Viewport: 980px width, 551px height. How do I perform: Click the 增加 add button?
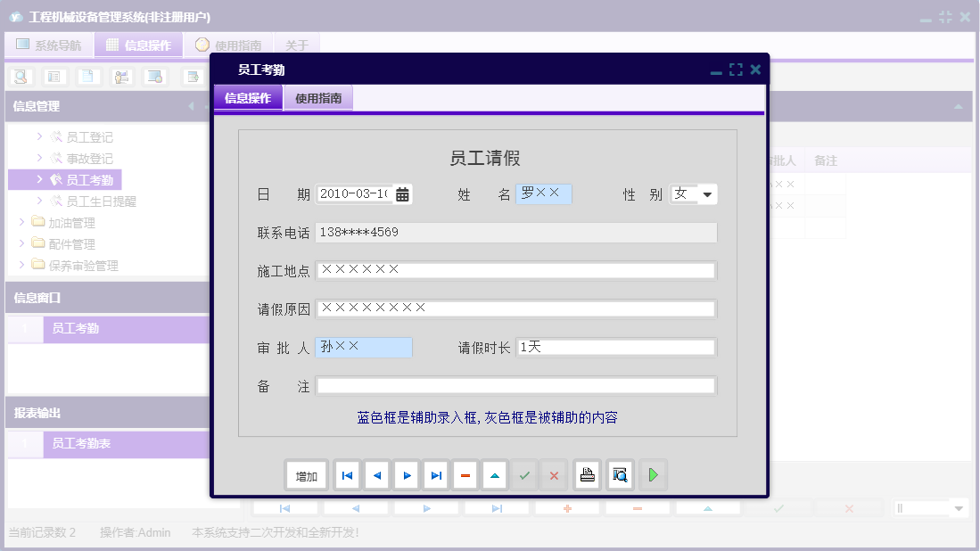[x=306, y=474]
